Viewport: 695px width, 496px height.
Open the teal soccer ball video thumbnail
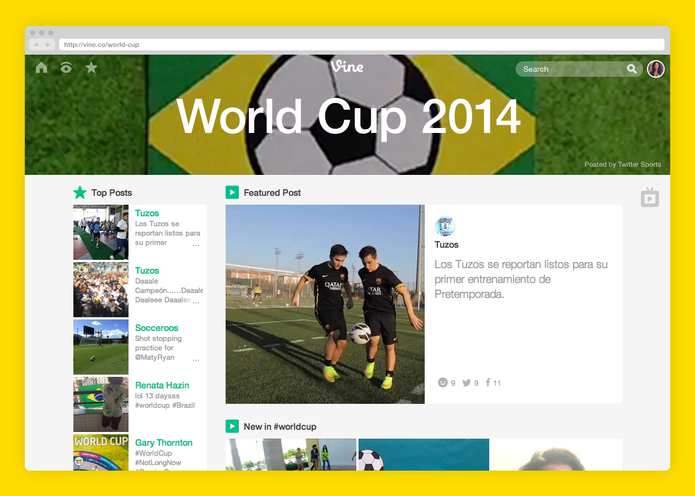424,454
